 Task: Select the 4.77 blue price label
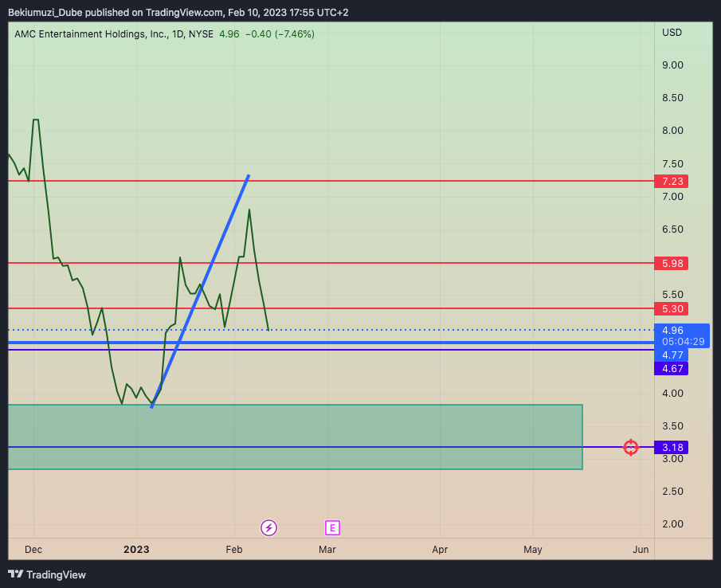[x=672, y=355]
